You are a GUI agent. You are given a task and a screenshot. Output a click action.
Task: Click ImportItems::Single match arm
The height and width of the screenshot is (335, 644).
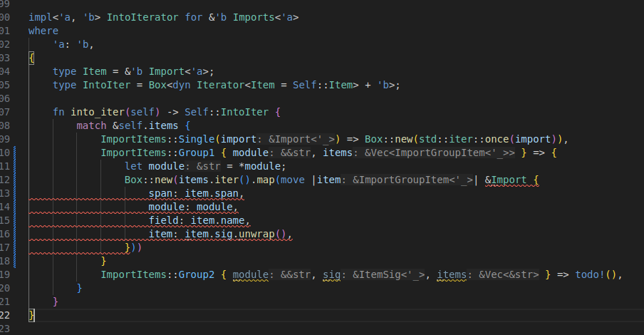pos(157,139)
